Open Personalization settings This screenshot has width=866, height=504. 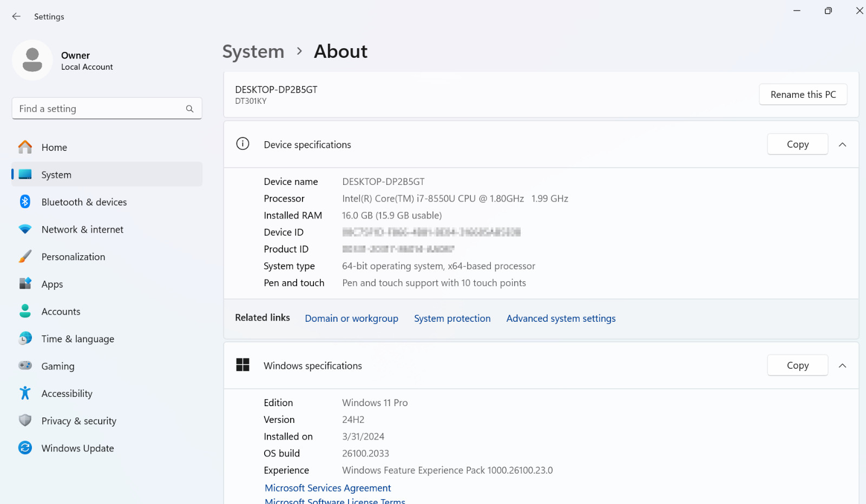point(107,257)
